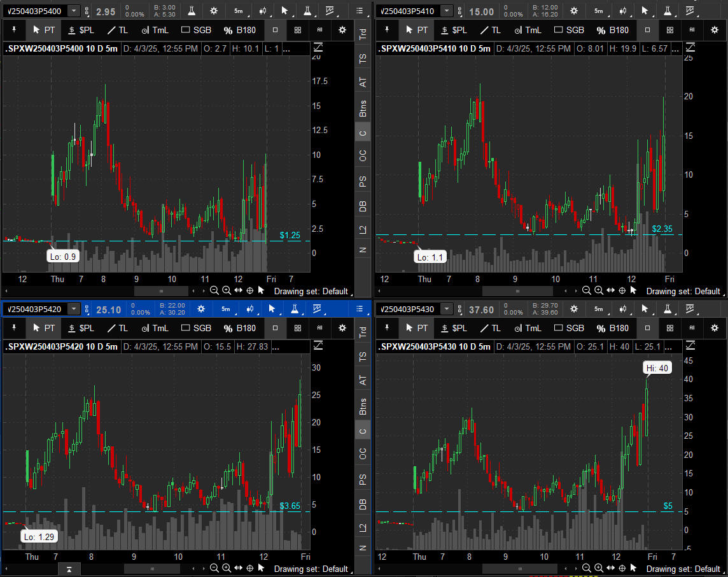This screenshot has width=728, height=577.
Task: Click the OC side button in bottom panel
Action: click(x=363, y=453)
